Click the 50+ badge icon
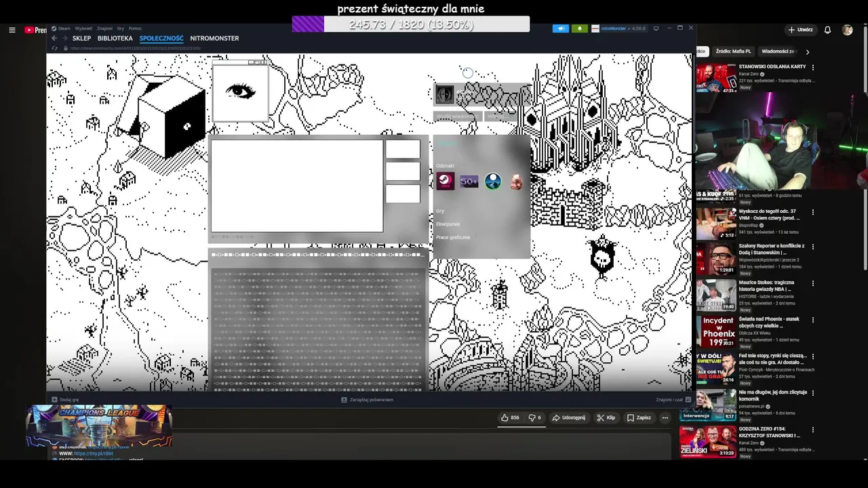Image resolution: width=868 pixels, height=488 pixels. [x=469, y=181]
